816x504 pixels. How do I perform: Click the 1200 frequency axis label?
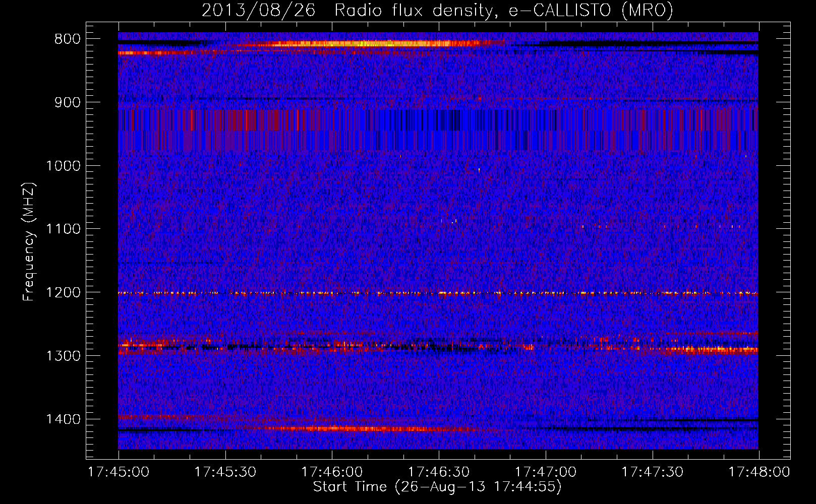(x=63, y=293)
